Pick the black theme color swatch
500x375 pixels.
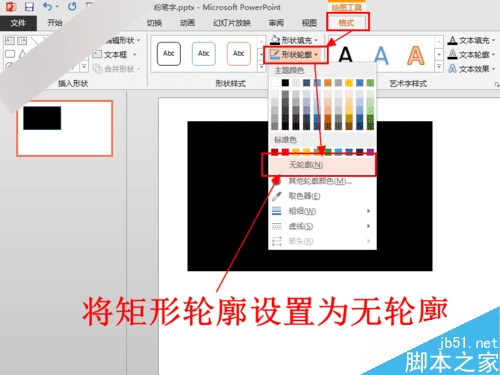point(285,83)
